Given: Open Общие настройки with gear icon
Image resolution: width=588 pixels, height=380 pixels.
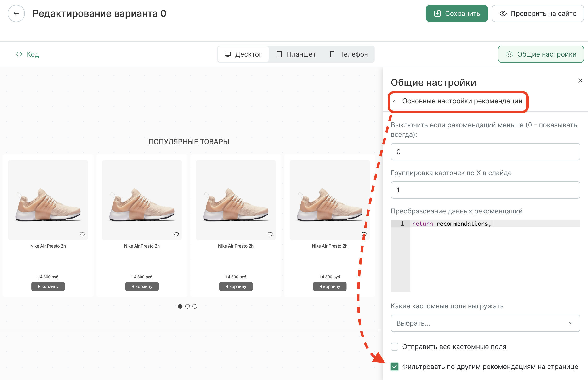Looking at the screenshot, I should click(541, 54).
